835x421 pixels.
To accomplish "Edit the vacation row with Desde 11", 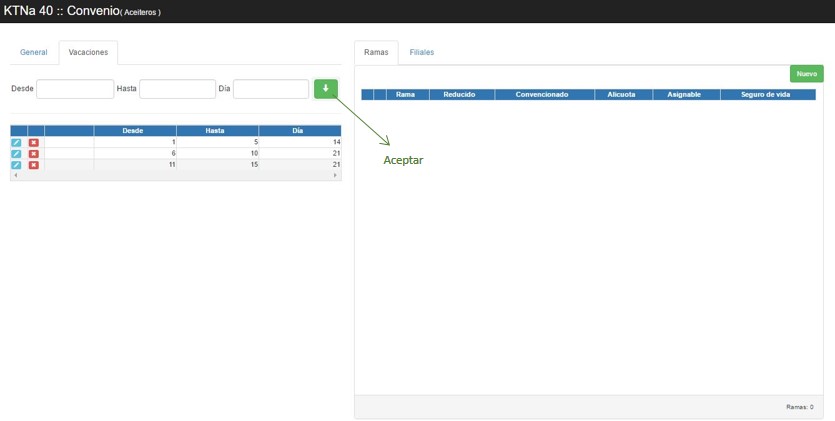I will [x=16, y=164].
